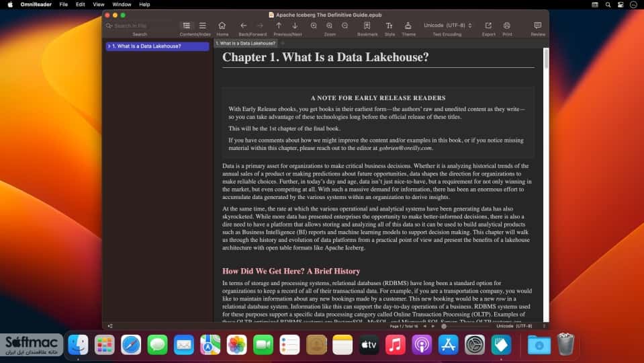The image size is (644, 363).
Task: Navigate Forward in history
Action: [x=260, y=26]
